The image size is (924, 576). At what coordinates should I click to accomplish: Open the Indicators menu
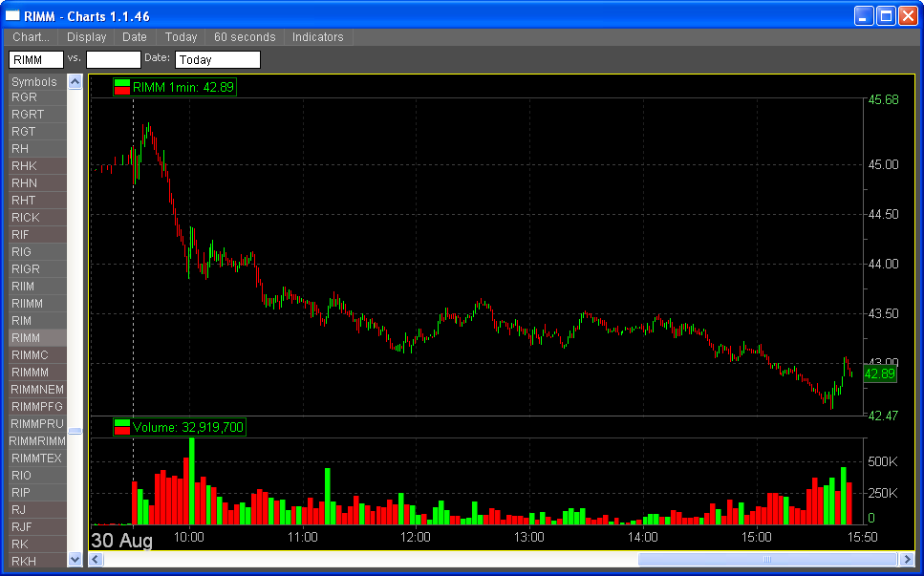pos(318,37)
